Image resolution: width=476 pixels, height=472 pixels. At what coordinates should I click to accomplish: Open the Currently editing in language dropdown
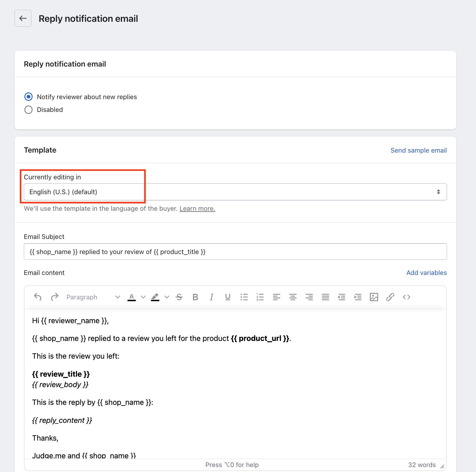pyautogui.click(x=235, y=192)
